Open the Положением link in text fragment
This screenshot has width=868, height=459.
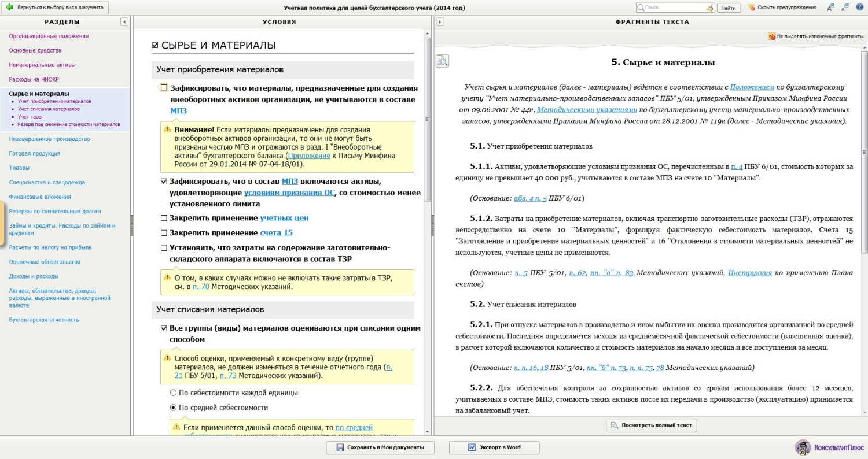pyautogui.click(x=752, y=87)
